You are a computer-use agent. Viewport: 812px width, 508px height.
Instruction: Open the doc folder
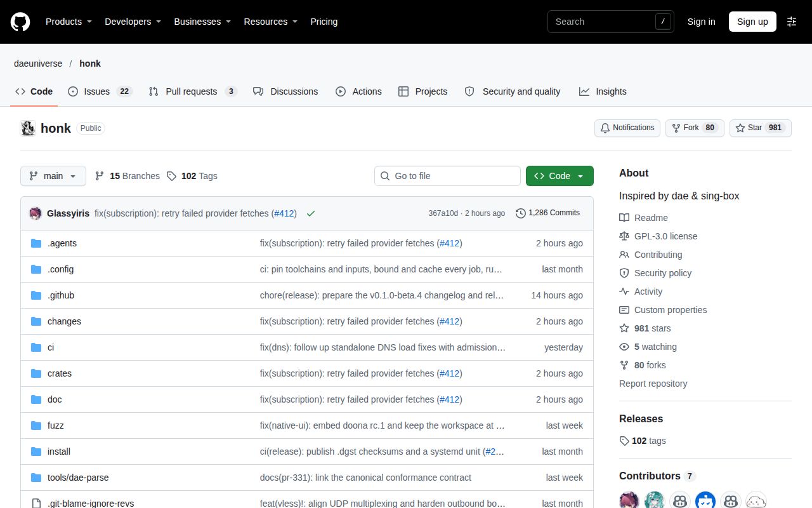[55, 399]
